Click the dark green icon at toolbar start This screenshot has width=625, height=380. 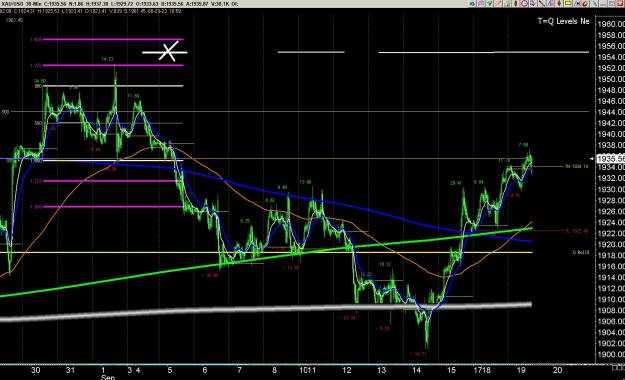pos(472,4)
